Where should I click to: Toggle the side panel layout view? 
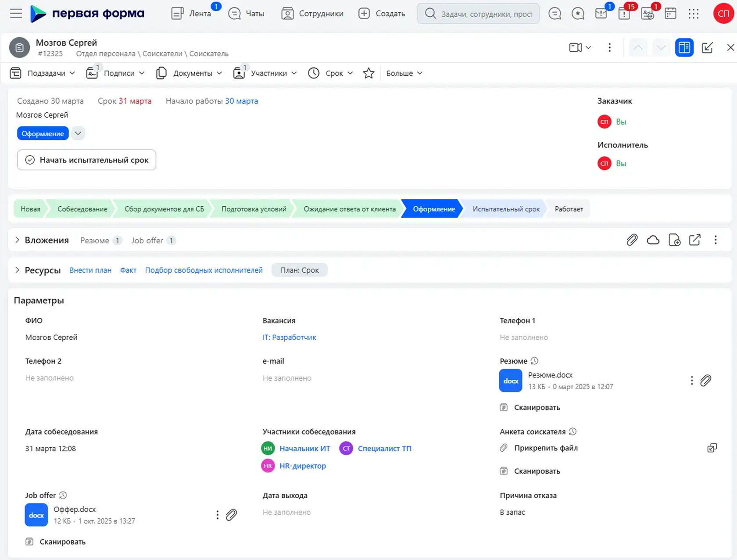click(684, 47)
